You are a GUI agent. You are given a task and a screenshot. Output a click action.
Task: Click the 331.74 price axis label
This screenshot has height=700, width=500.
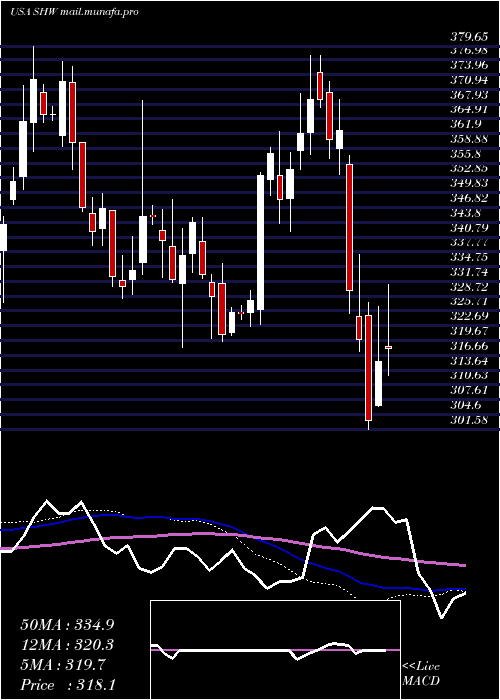tap(468, 272)
